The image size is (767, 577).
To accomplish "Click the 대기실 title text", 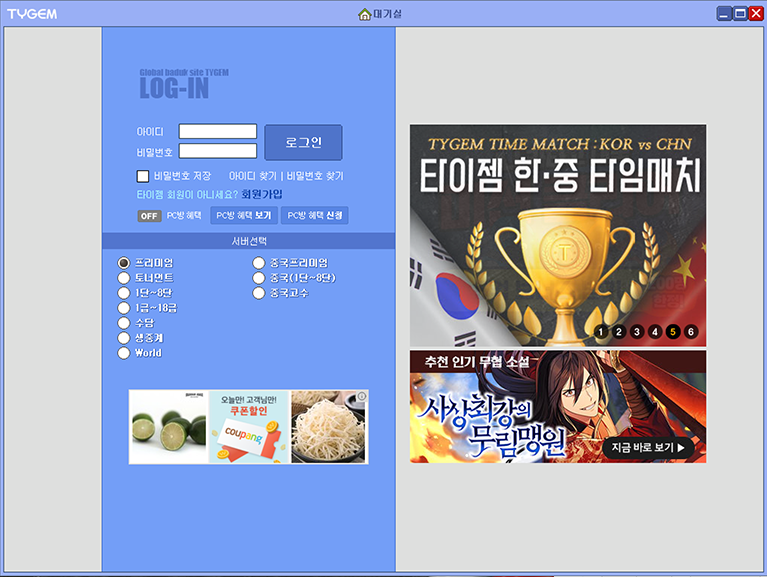I will pos(387,14).
